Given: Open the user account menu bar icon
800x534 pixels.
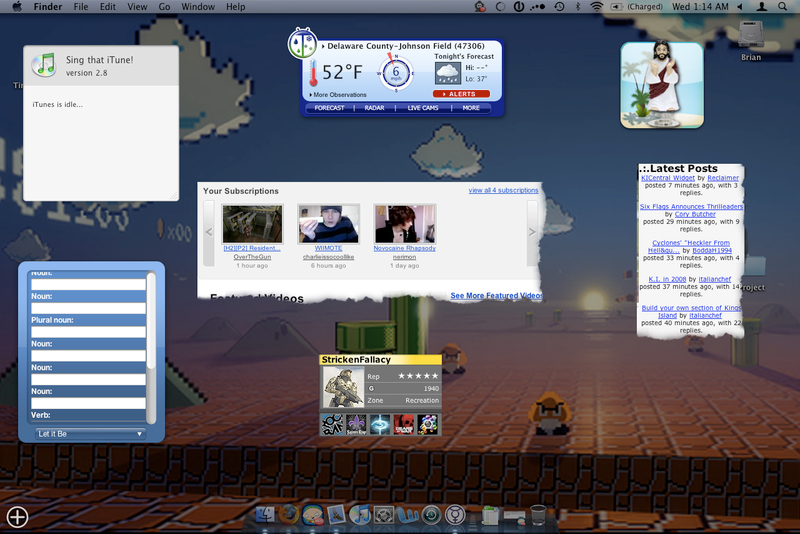Looking at the screenshot, I should pyautogui.click(x=761, y=7).
